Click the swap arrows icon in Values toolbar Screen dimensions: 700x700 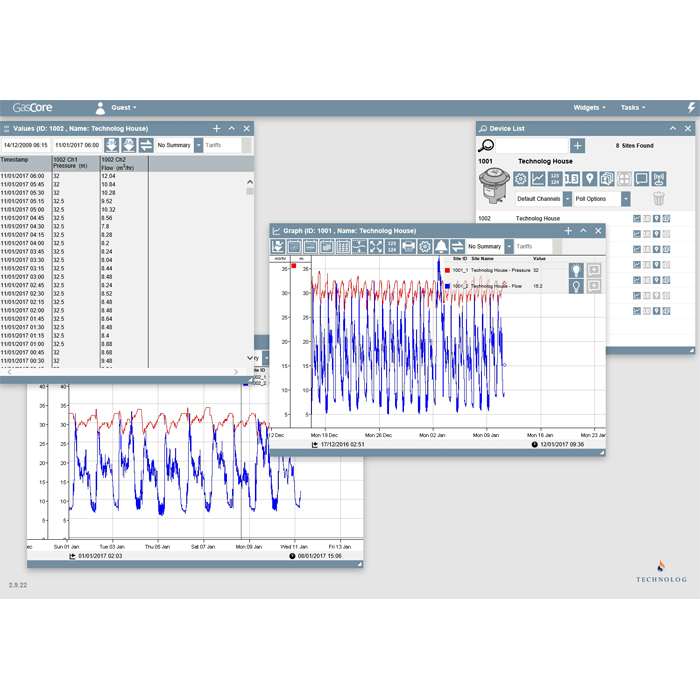(x=146, y=145)
